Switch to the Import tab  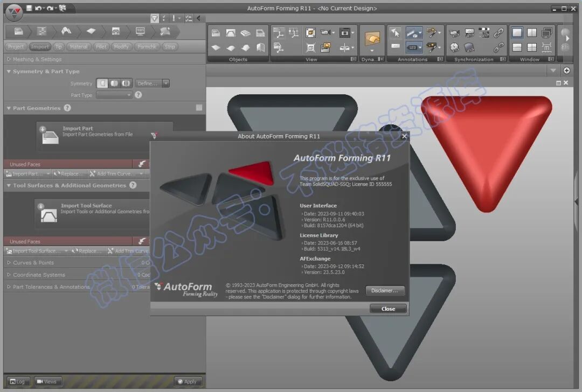[40, 47]
